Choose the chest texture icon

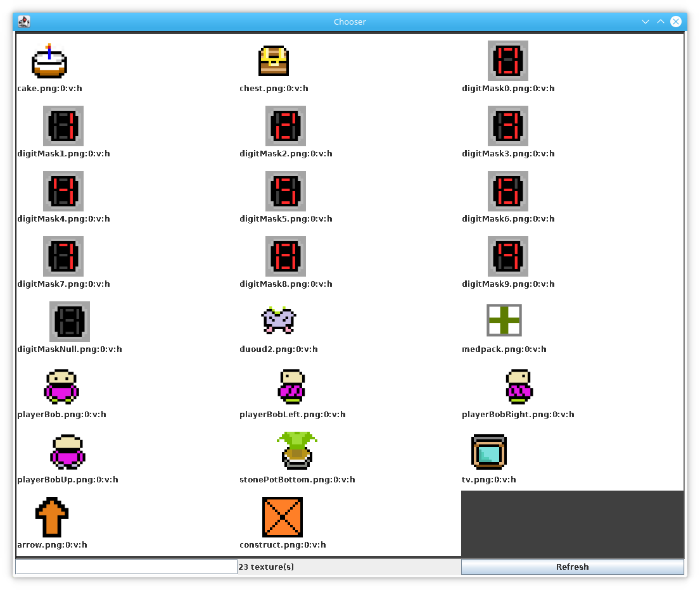(x=274, y=61)
